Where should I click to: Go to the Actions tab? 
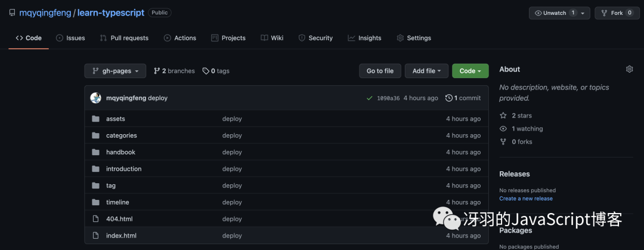180,38
